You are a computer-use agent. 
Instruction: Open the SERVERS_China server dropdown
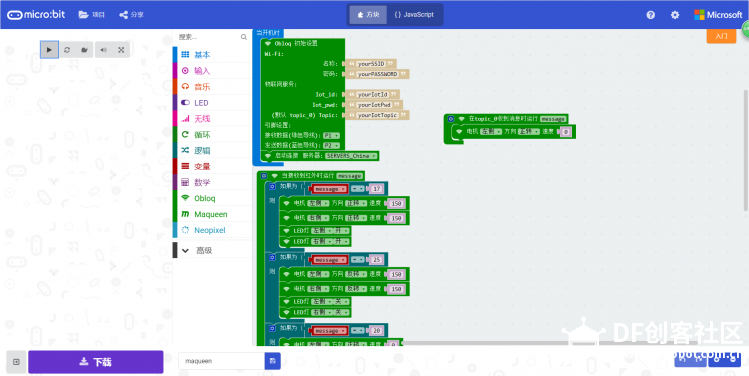pyautogui.click(x=352, y=156)
